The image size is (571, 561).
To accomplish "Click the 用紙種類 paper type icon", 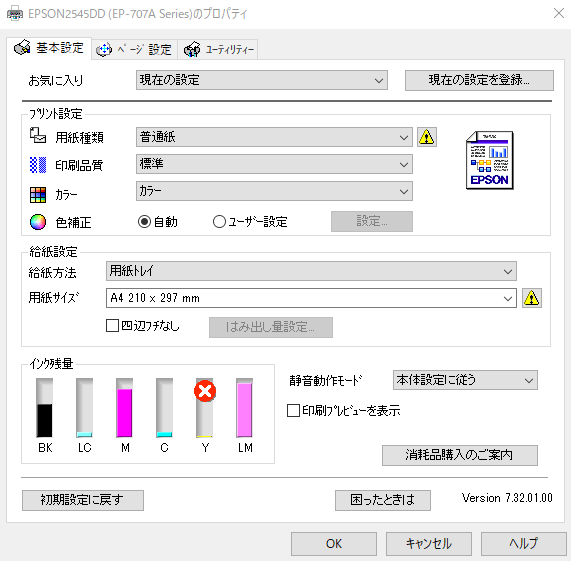I will click(38, 135).
